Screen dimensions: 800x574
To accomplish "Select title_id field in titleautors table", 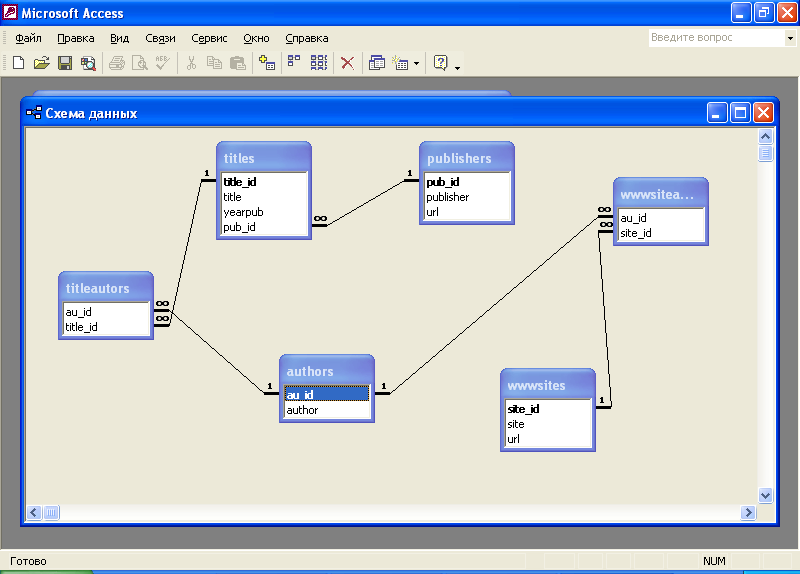I will [x=106, y=327].
